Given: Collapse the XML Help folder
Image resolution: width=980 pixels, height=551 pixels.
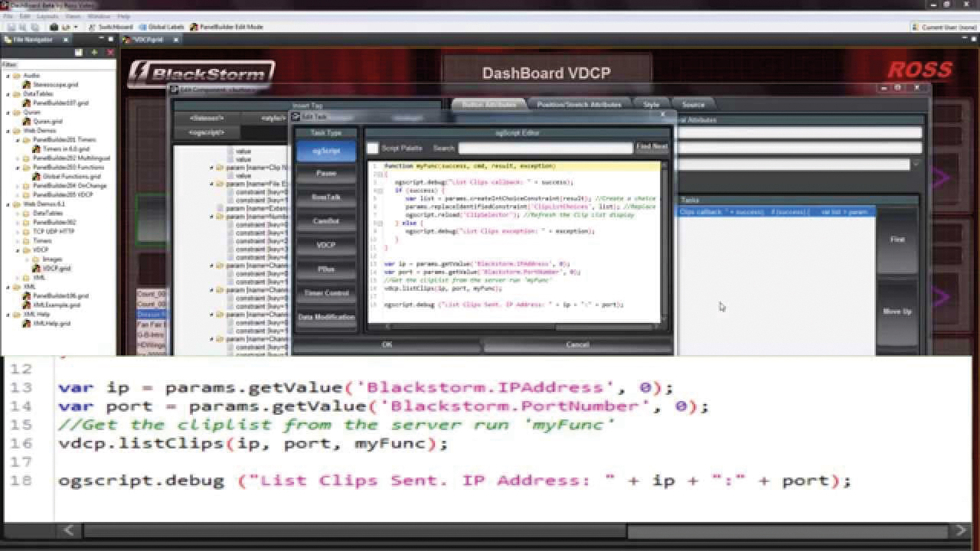Looking at the screenshot, I should (x=8, y=315).
